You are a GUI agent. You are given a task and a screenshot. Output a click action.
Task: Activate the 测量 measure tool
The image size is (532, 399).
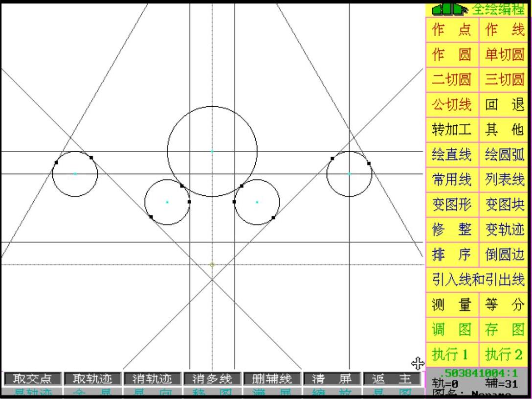[452, 305]
